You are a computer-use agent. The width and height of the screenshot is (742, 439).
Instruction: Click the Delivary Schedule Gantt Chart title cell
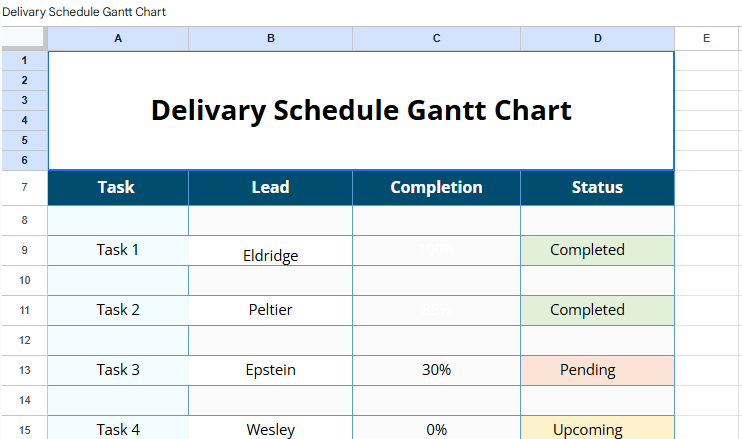click(361, 110)
